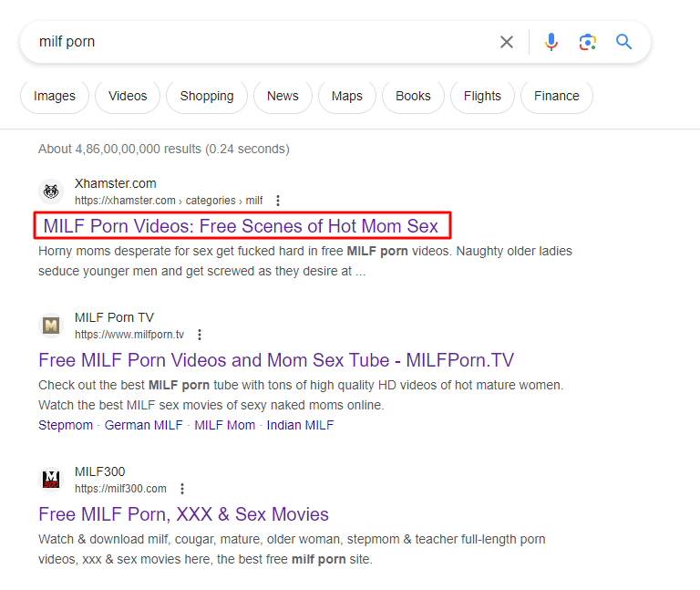Submit search with the magnifying glass icon
Image resolution: width=700 pixels, height=590 pixels.
click(x=623, y=42)
